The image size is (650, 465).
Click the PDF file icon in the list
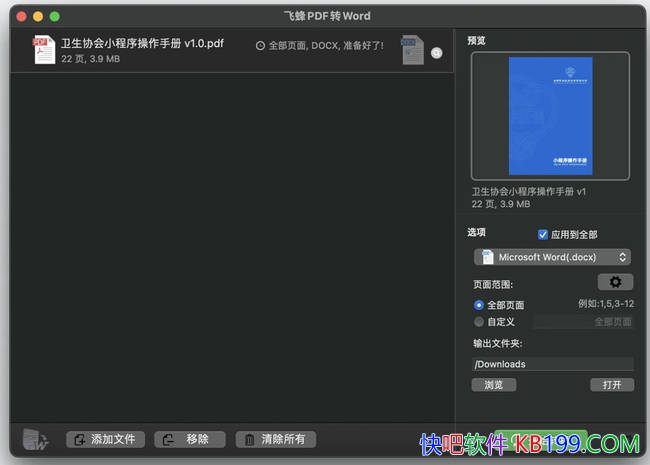[x=44, y=50]
